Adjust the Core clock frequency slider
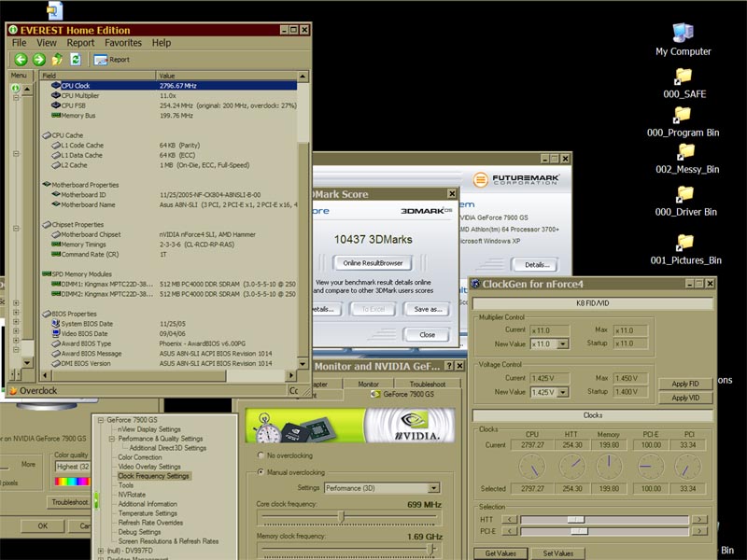The height and width of the screenshot is (560, 747). [341, 515]
